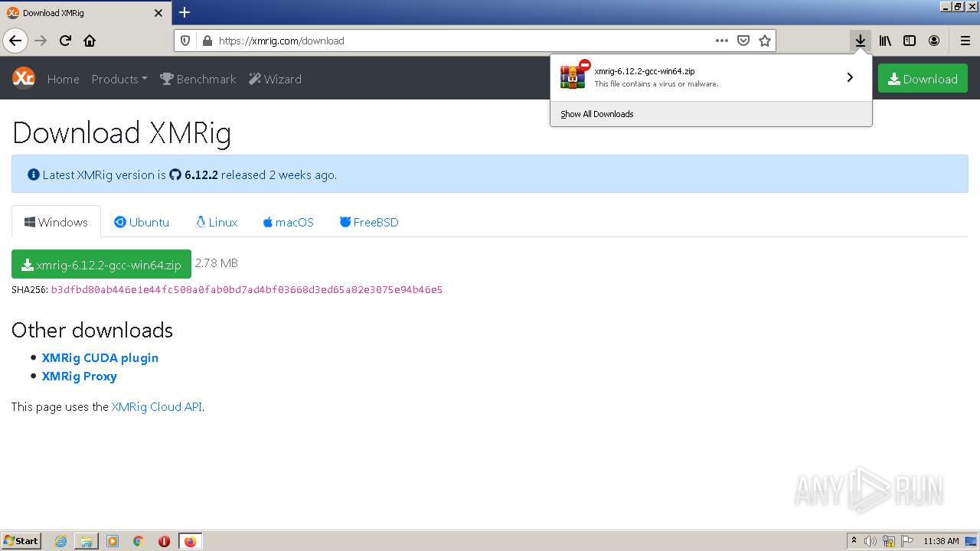Bookmark this page with star icon
This screenshot has height=551, width=980.
point(764,41)
